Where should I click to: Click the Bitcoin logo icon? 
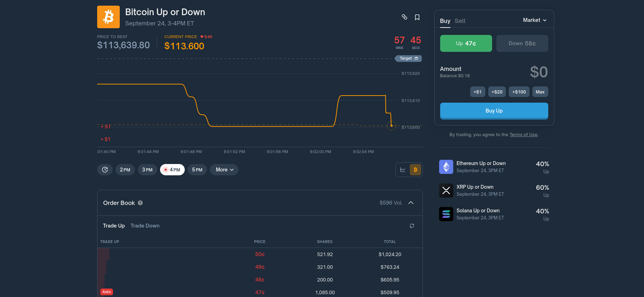(x=108, y=17)
